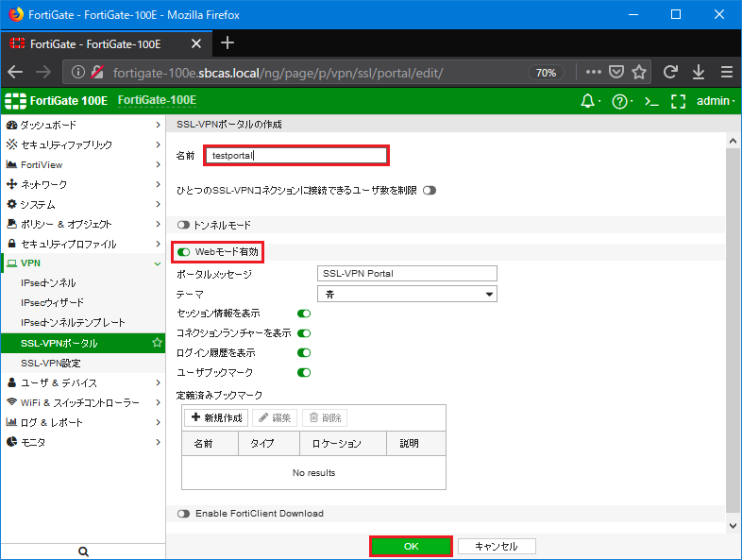Toggle the user-limit per SSL-VPN connection switch
742x560 pixels.
coord(430,191)
